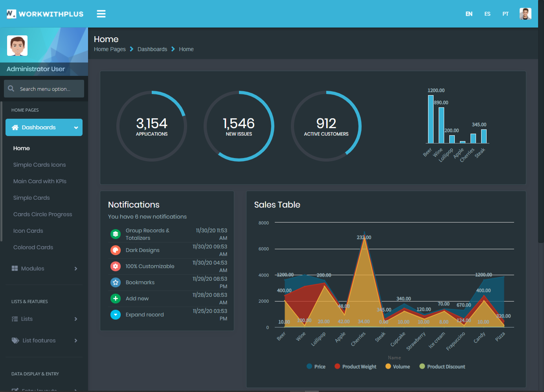This screenshot has width=544, height=392.
Task: Toggle Price series in chart legend
Action: [316, 366]
